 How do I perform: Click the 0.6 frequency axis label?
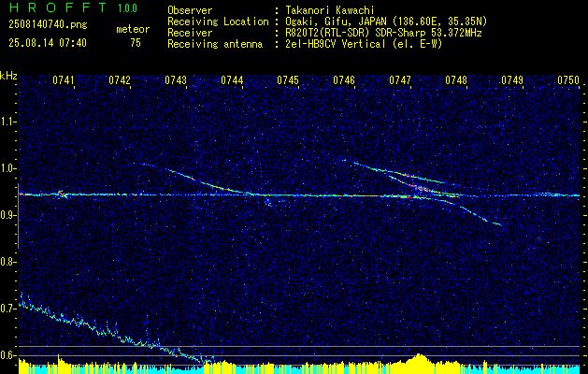[x=7, y=355]
